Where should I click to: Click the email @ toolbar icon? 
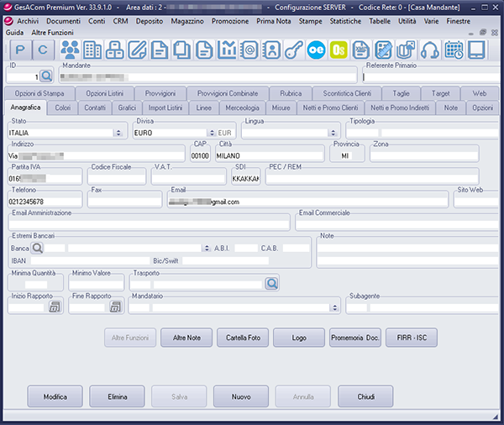[x=249, y=50]
